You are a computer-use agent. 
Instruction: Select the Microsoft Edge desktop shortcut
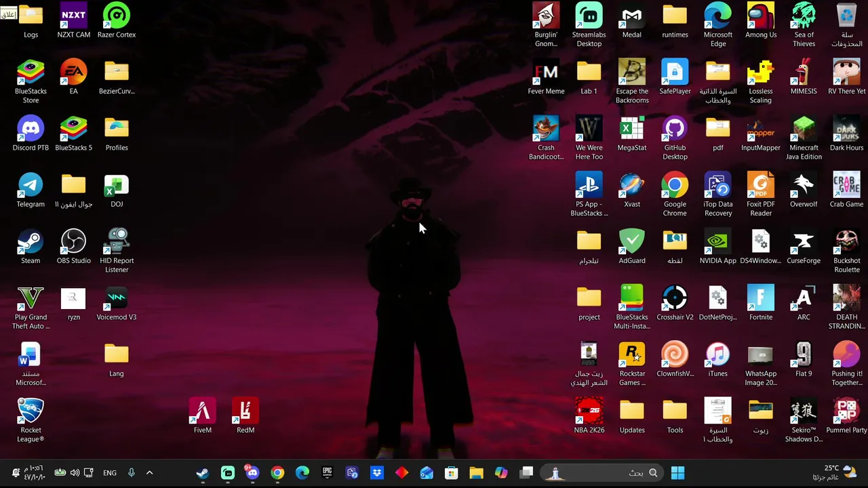(717, 26)
